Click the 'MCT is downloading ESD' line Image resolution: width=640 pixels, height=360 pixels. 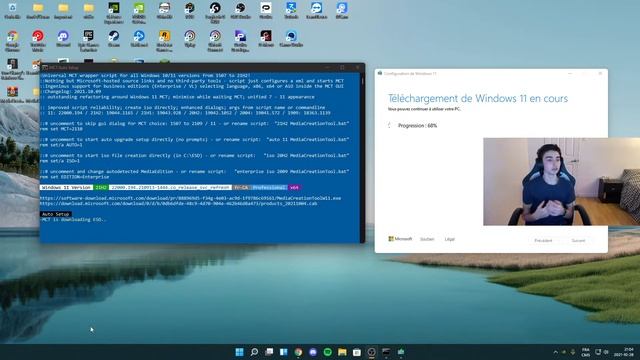click(x=73, y=220)
